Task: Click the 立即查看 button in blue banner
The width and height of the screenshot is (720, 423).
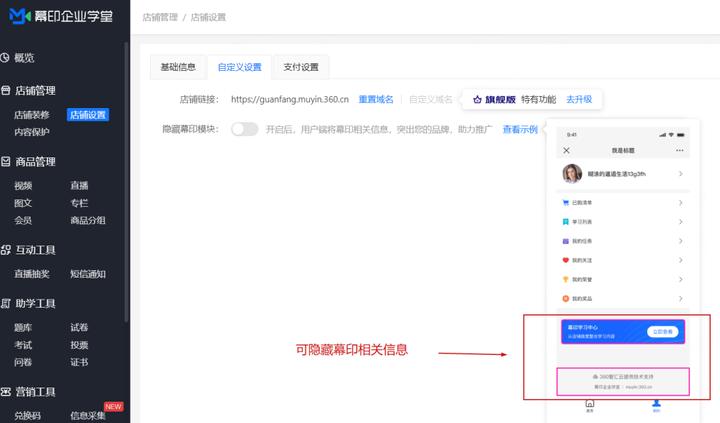Action: click(663, 332)
